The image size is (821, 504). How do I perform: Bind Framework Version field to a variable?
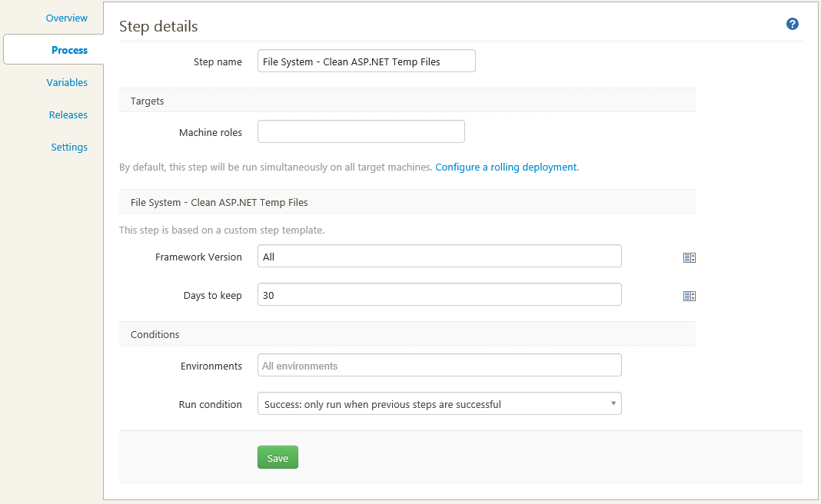pyautogui.click(x=689, y=257)
